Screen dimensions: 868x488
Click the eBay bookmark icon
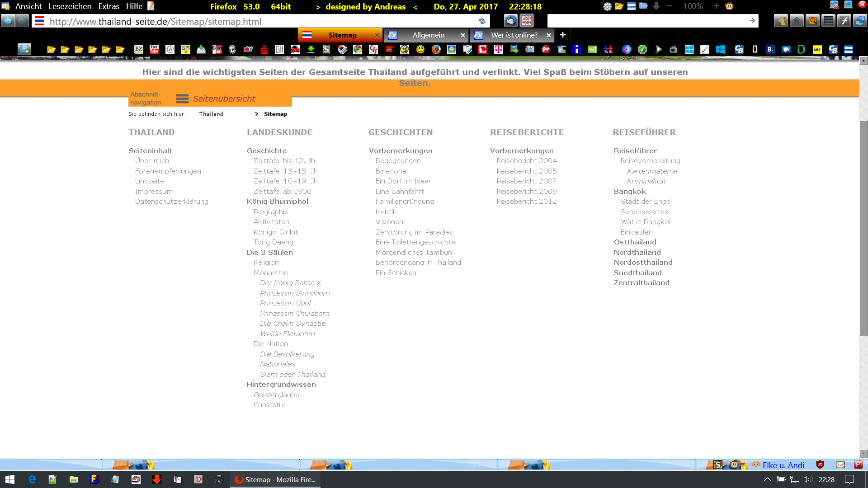248,49
